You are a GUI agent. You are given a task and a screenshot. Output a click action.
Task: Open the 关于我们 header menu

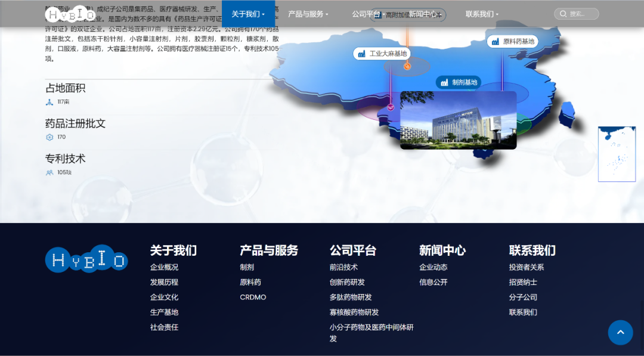tap(248, 14)
